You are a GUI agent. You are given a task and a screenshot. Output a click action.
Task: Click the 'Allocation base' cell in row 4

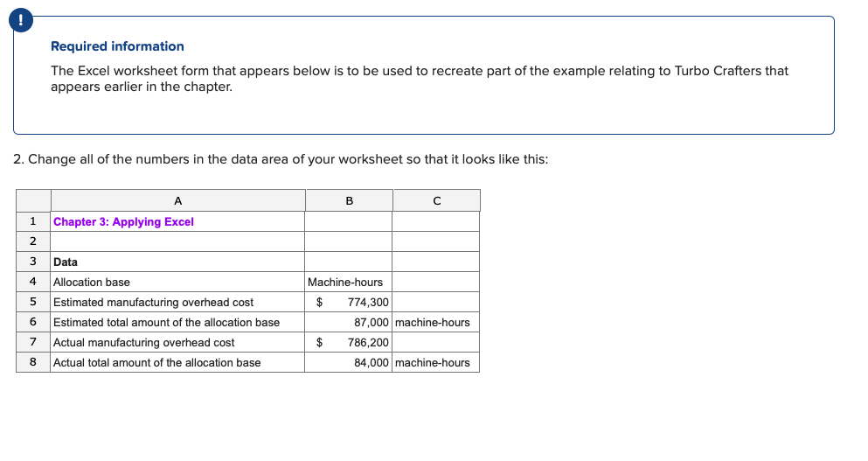pos(177,282)
